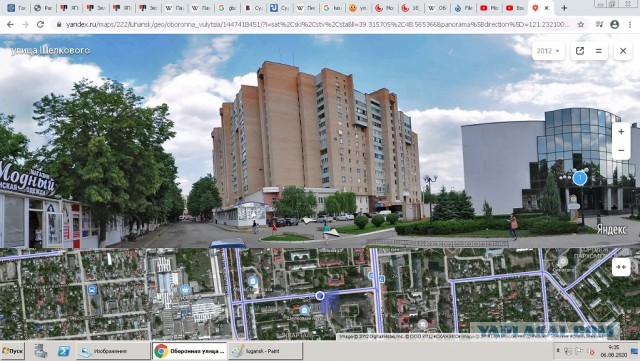This screenshot has height=361, width=640.
Task: Close the street panorama view
Action: [623, 51]
